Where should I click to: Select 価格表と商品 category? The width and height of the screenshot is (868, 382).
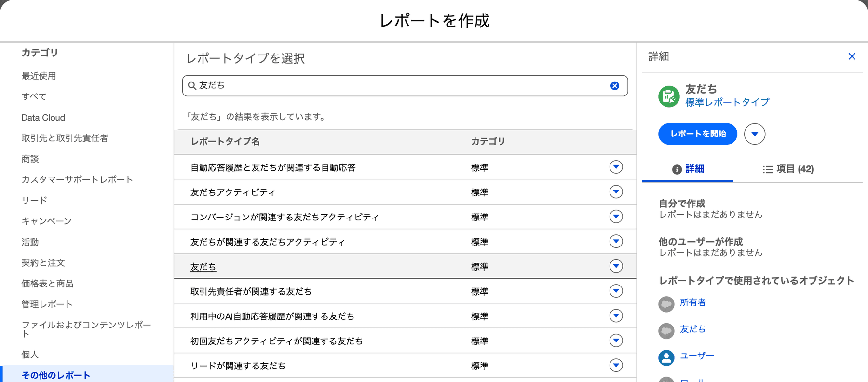point(47,283)
